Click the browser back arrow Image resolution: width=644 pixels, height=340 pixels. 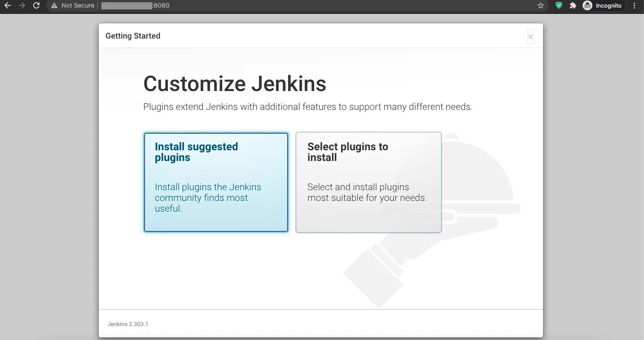tap(7, 5)
